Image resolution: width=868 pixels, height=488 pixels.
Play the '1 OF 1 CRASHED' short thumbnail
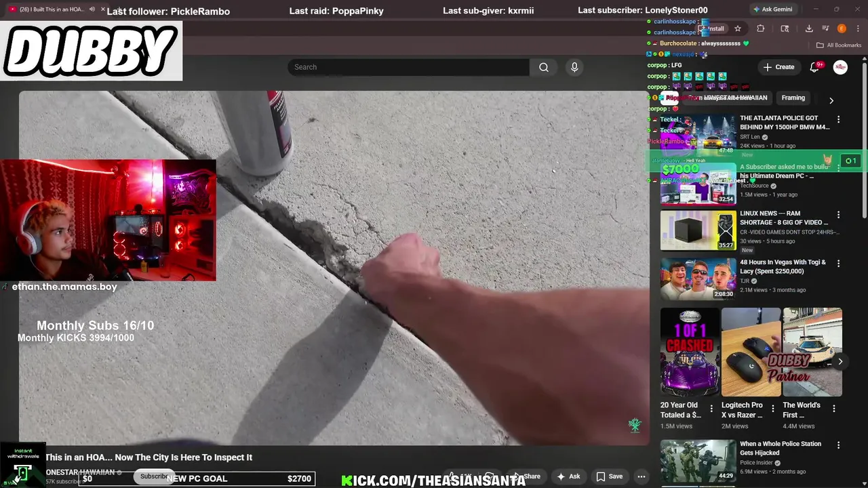690,352
